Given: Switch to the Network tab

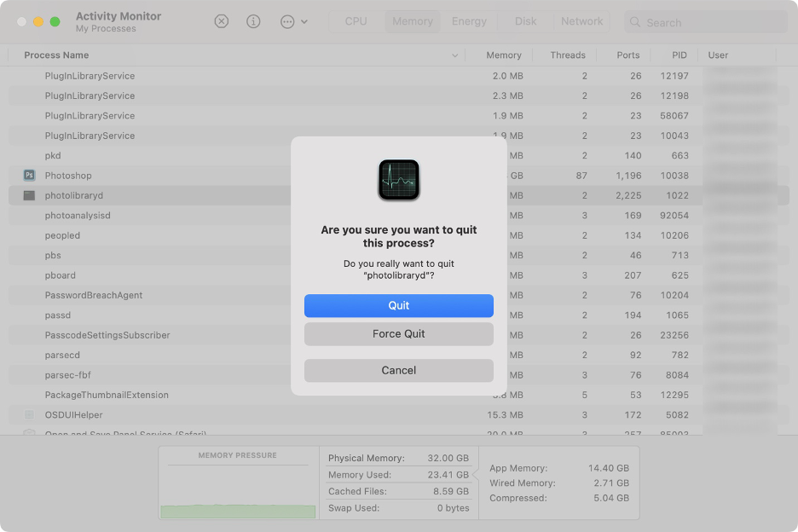Looking at the screenshot, I should 581,21.
